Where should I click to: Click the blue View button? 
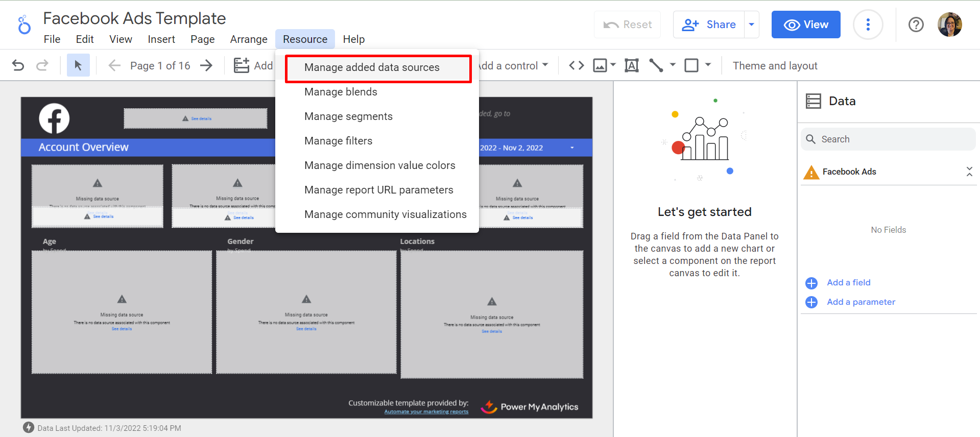(x=805, y=25)
